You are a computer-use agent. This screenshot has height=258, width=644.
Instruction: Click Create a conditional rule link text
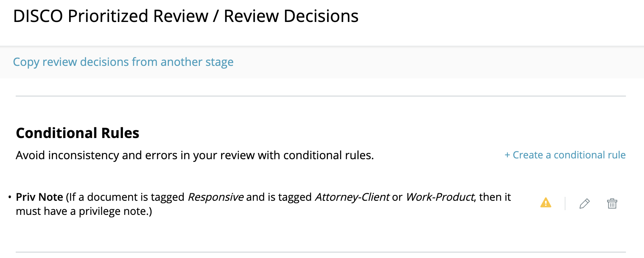(x=569, y=155)
